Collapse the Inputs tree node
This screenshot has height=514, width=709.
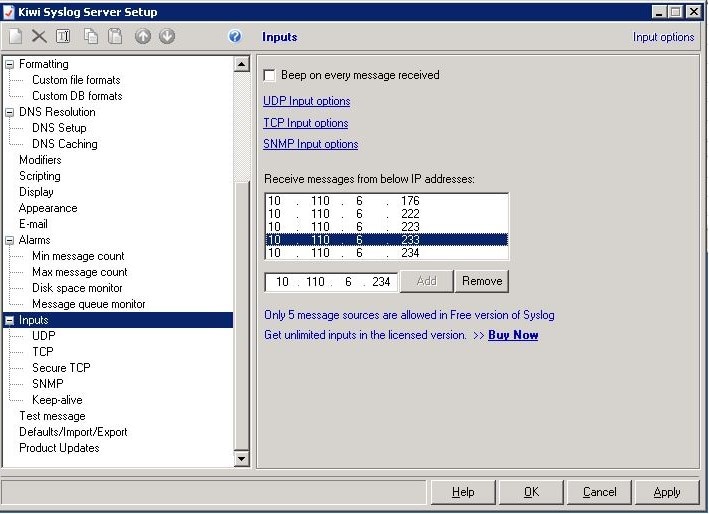point(9,321)
